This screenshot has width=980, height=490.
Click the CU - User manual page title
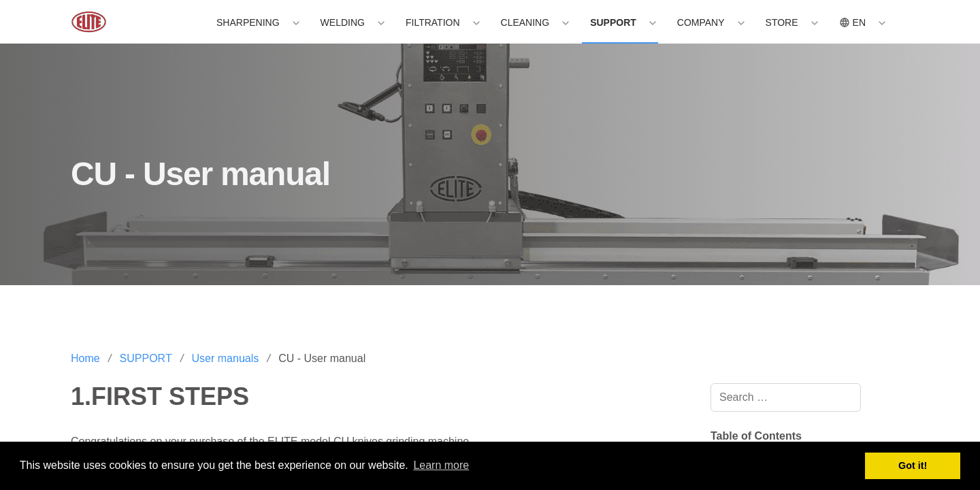point(200,174)
